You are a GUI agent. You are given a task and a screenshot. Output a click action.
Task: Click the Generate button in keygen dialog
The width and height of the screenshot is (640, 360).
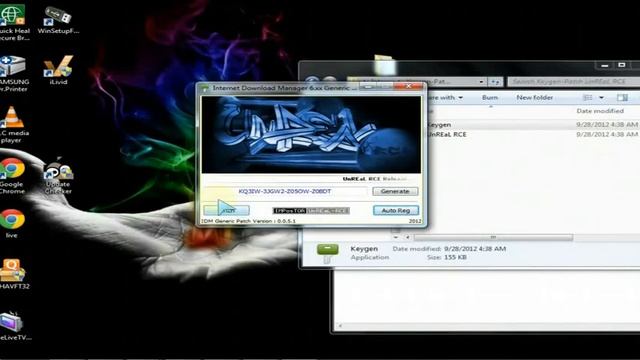[x=395, y=191]
